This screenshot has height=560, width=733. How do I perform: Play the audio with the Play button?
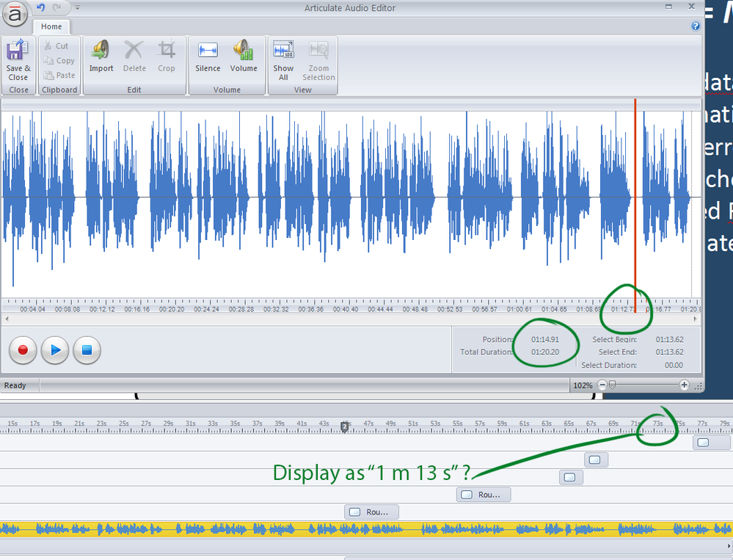point(55,350)
